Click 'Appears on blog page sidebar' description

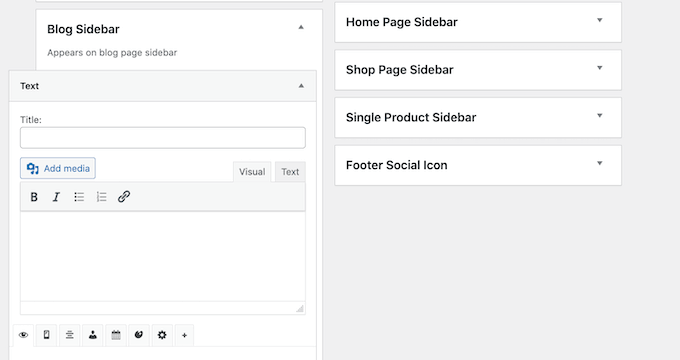point(112,52)
